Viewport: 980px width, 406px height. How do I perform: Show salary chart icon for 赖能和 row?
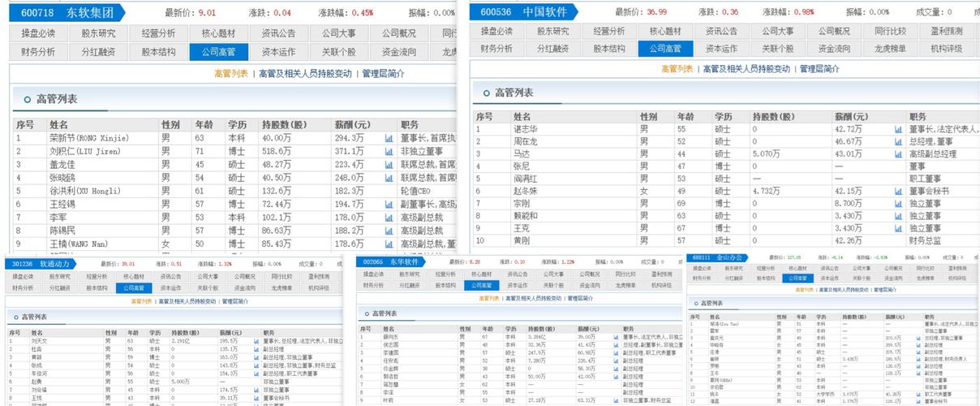[x=898, y=216]
